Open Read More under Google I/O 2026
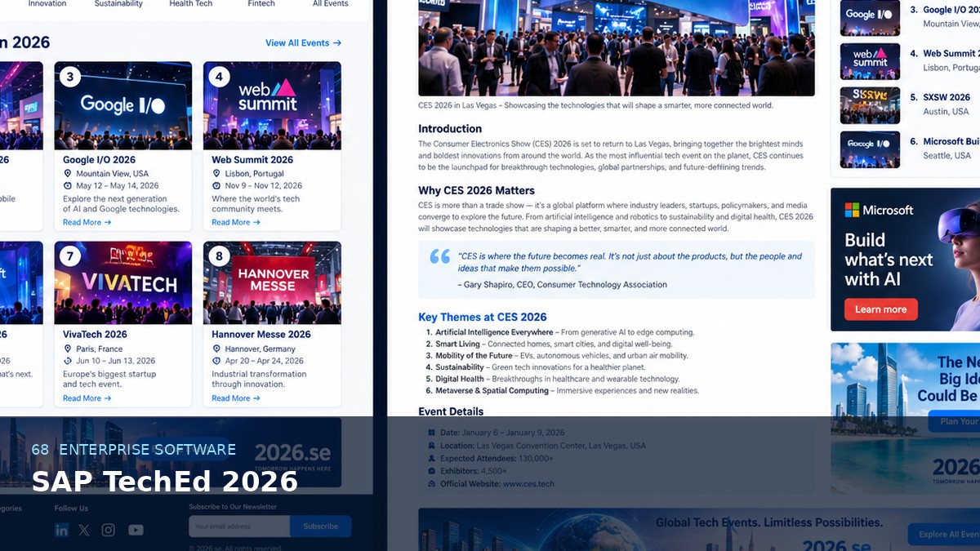The width and height of the screenshot is (980, 551). click(x=87, y=222)
